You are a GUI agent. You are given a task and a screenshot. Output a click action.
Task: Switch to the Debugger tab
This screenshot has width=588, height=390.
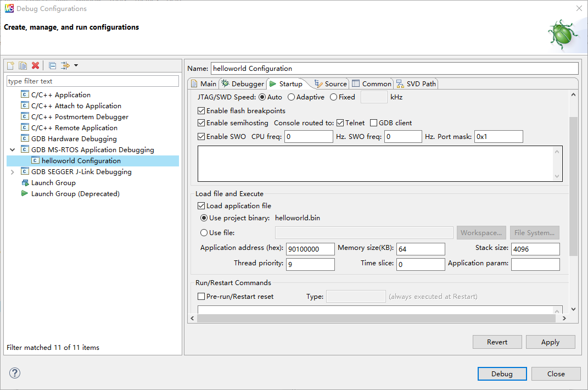243,84
